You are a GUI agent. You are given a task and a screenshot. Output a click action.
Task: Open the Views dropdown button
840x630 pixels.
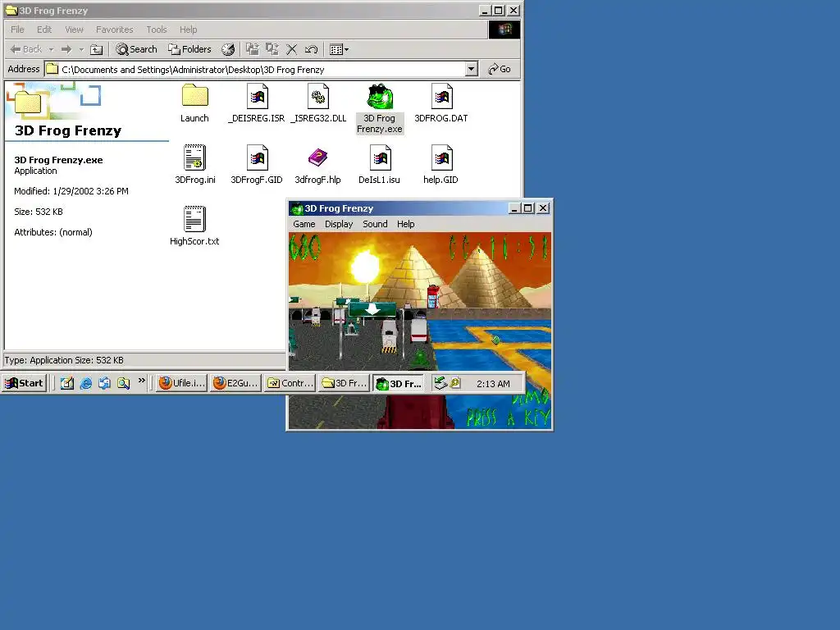pyautogui.click(x=339, y=49)
